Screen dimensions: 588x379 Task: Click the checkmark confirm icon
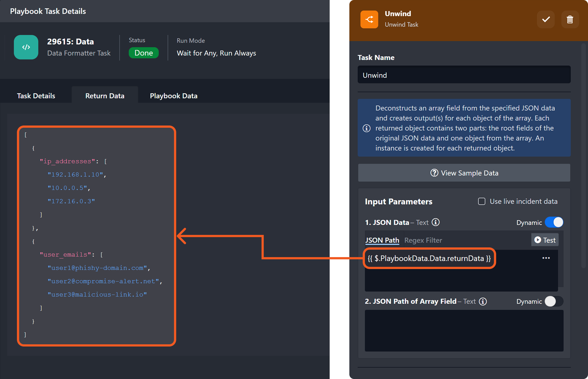coord(546,19)
